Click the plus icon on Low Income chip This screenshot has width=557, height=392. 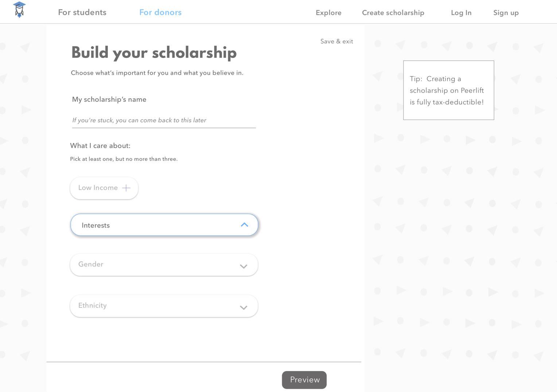coord(126,187)
